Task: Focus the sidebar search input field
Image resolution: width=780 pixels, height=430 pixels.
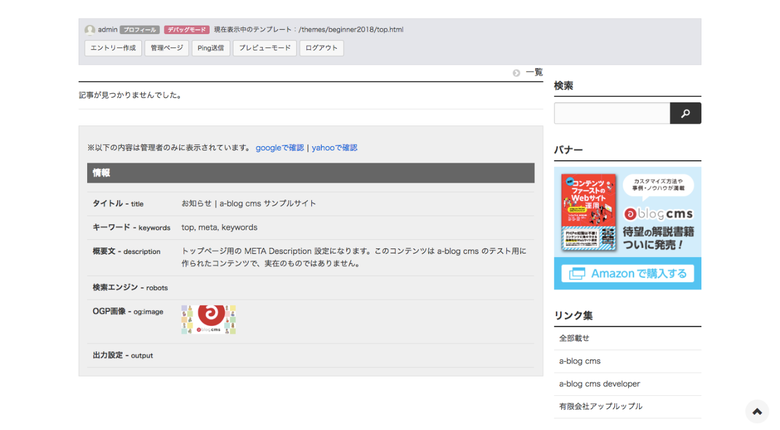Action: click(x=611, y=114)
